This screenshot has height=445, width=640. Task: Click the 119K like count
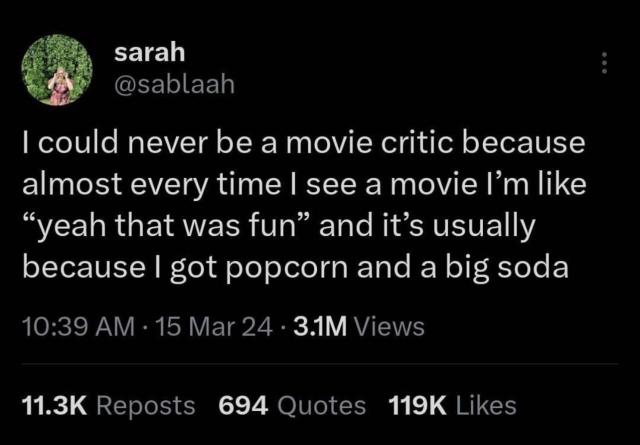(x=417, y=406)
